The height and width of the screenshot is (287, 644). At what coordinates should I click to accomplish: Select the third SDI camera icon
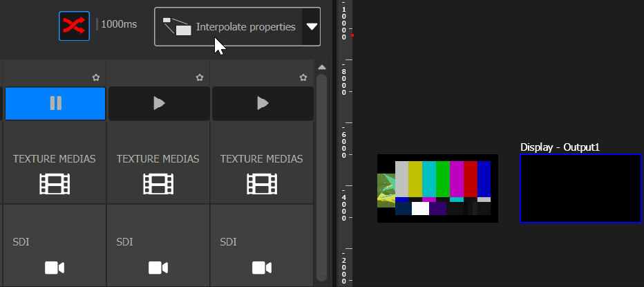pyautogui.click(x=262, y=268)
